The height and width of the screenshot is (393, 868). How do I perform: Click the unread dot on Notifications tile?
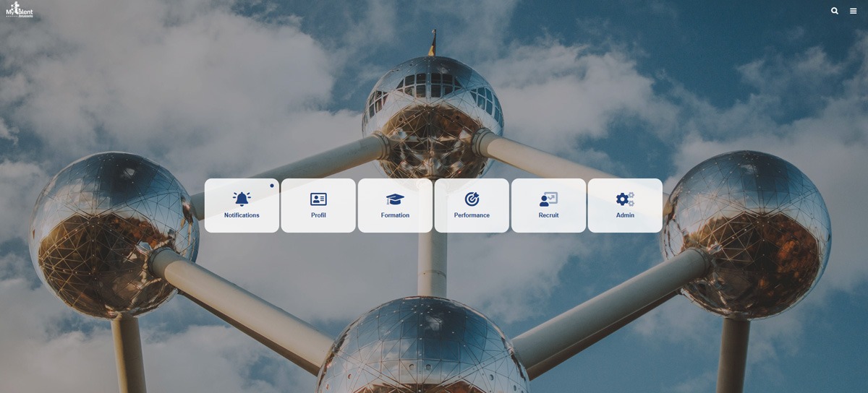(x=272, y=186)
